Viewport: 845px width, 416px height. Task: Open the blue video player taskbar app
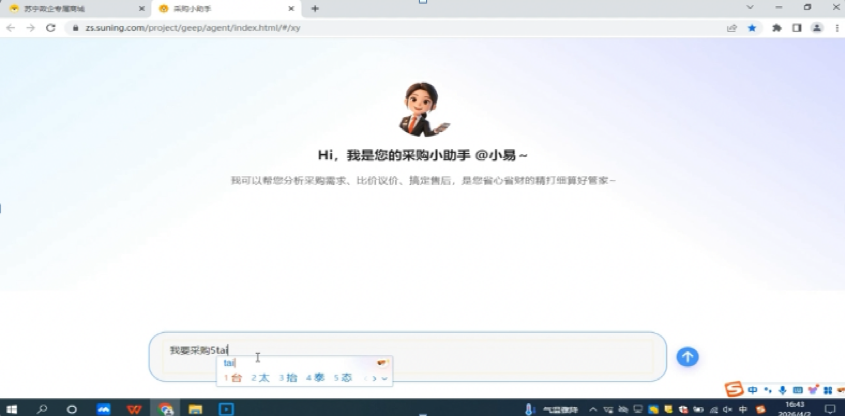(226, 409)
